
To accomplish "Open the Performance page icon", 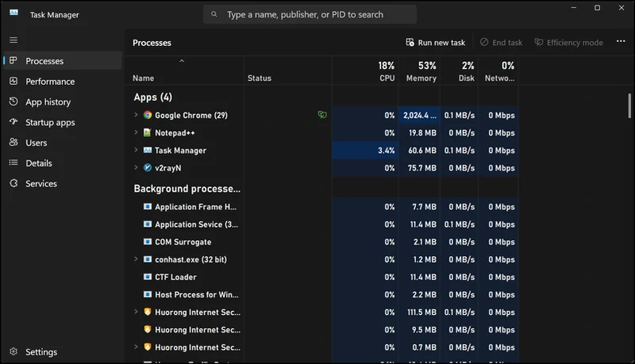I will click(13, 82).
